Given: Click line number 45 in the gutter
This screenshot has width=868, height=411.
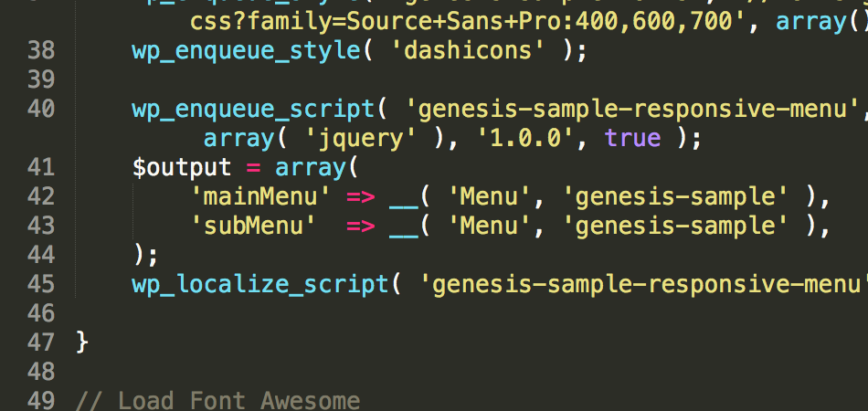Looking at the screenshot, I should 41,284.
